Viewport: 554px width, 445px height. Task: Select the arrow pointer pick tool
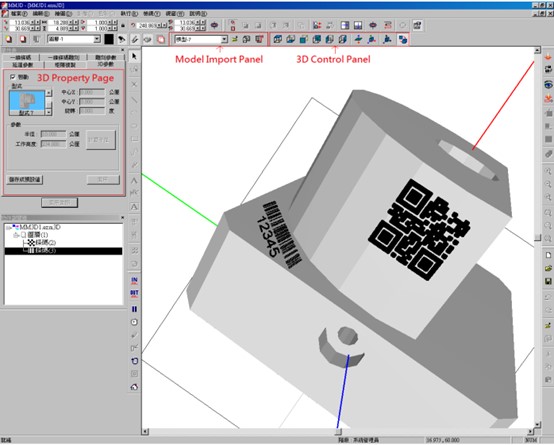(134, 57)
